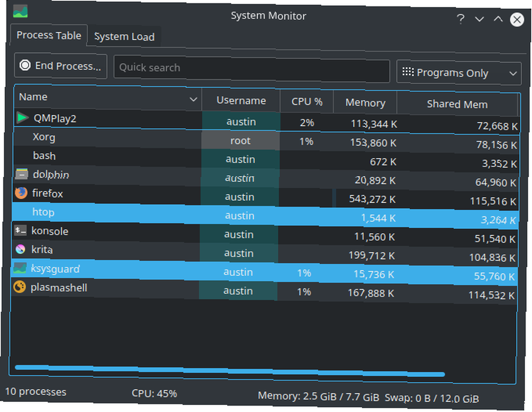Minimize the System Monitor window
This screenshot has width=532, height=412.
pos(479,19)
